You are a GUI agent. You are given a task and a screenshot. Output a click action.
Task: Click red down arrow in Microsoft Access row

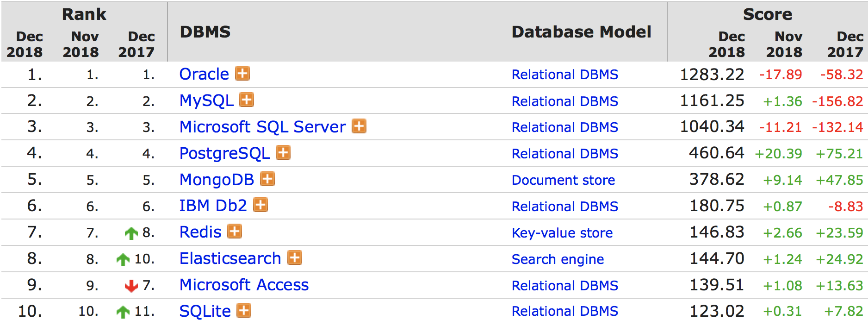pyautogui.click(x=131, y=286)
